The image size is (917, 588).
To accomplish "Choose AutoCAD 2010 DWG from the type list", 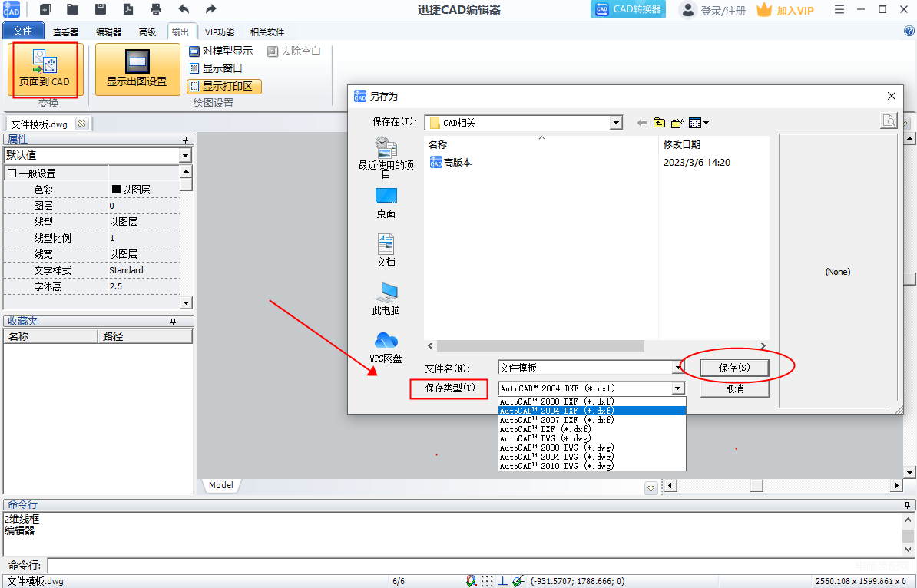I will click(x=592, y=467).
